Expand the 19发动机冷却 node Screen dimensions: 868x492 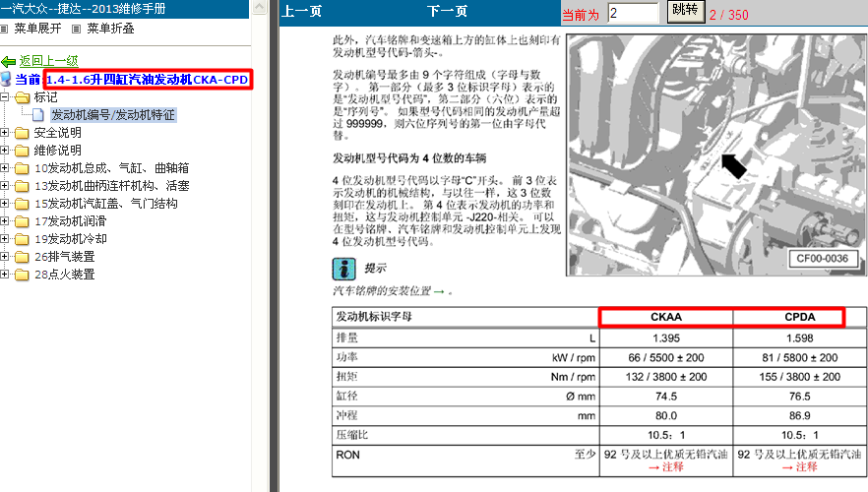[x=4, y=238]
